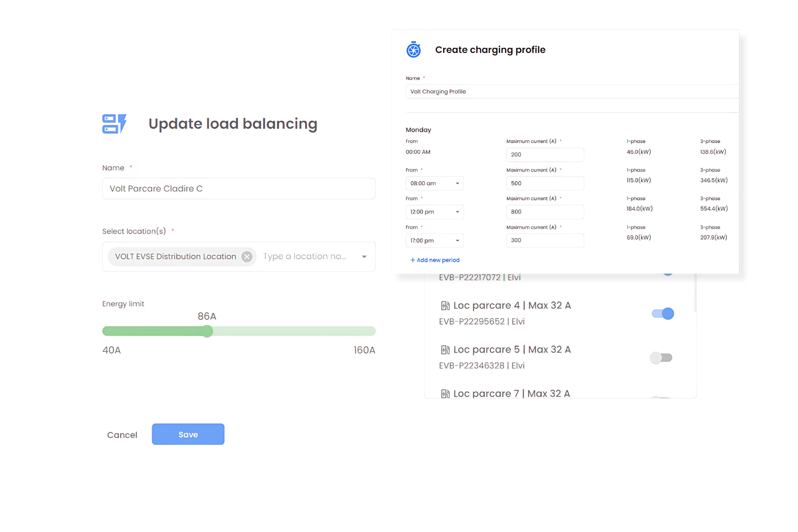Click the EVB-P22217072 | Elvi text
The width and height of the screenshot is (798, 532).
click(480, 277)
